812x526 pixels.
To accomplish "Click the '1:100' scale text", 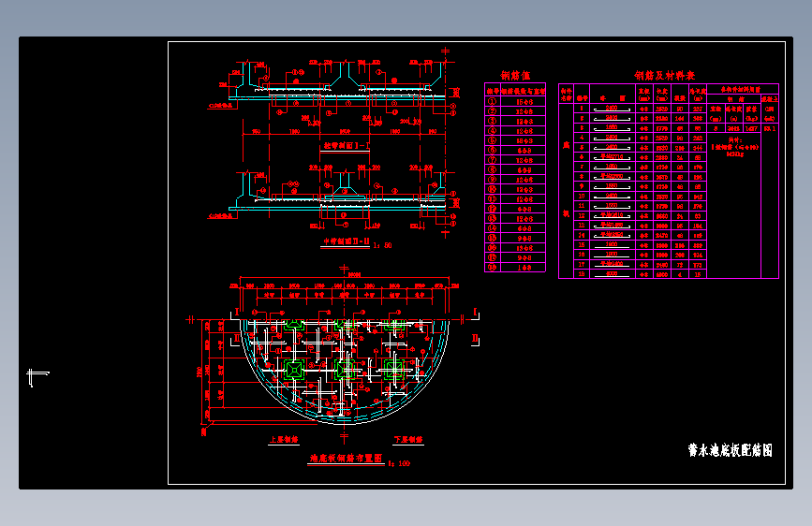I will click(399, 463).
